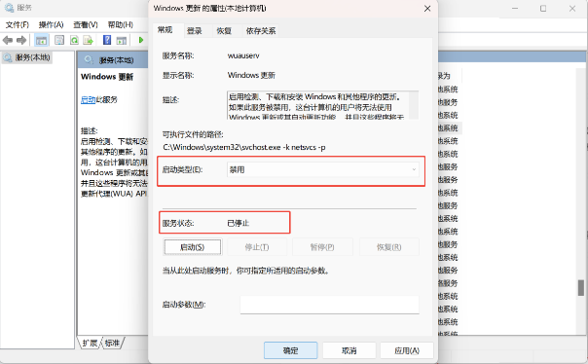Click the Services app icon in title bar

[x=9, y=8]
